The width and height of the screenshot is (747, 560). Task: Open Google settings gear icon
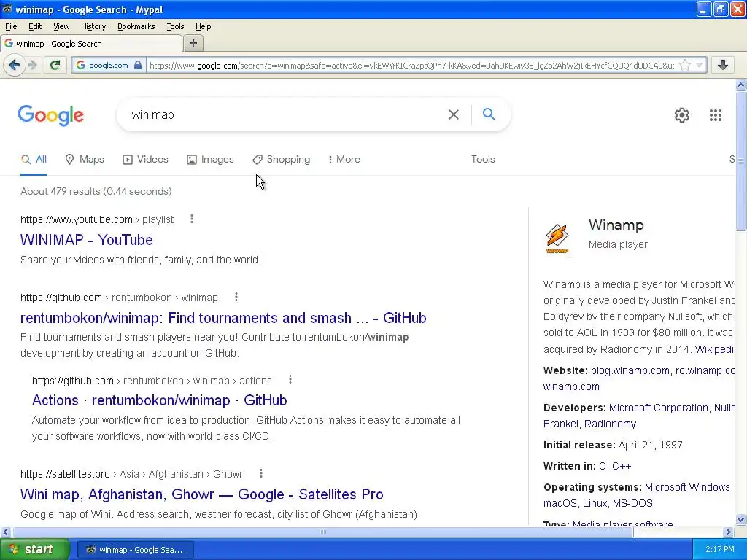[682, 114]
